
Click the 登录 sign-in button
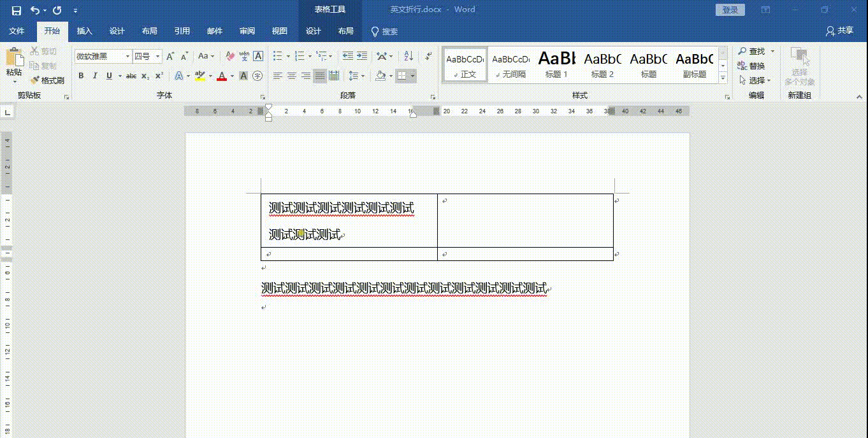(730, 10)
